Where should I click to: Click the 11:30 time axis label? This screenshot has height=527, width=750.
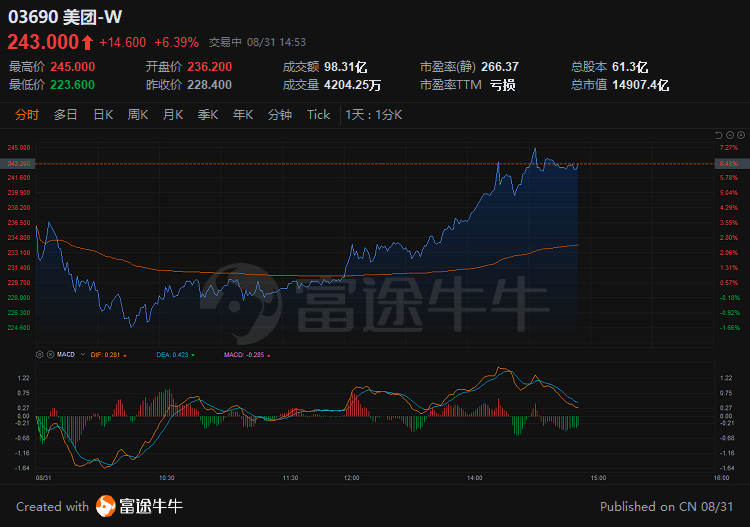[x=290, y=478]
